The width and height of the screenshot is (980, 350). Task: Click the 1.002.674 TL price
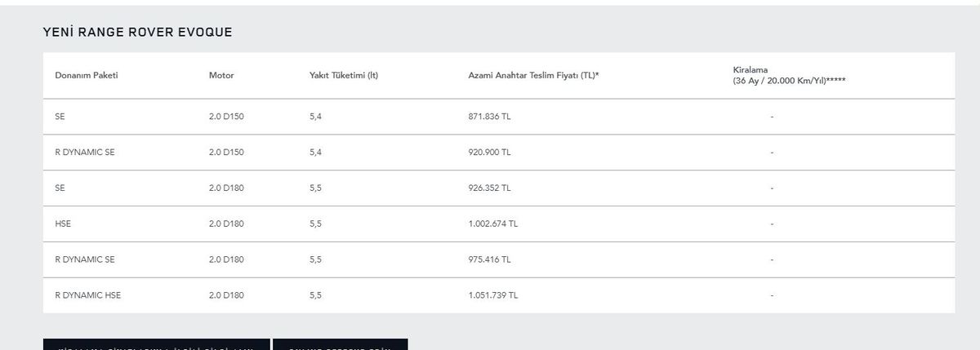tap(492, 224)
